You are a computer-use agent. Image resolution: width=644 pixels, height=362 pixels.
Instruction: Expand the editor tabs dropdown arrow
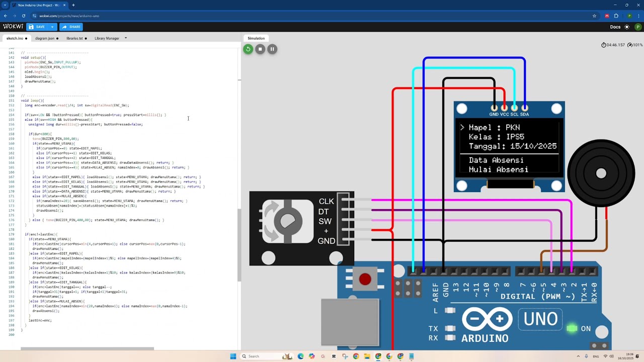126,38
